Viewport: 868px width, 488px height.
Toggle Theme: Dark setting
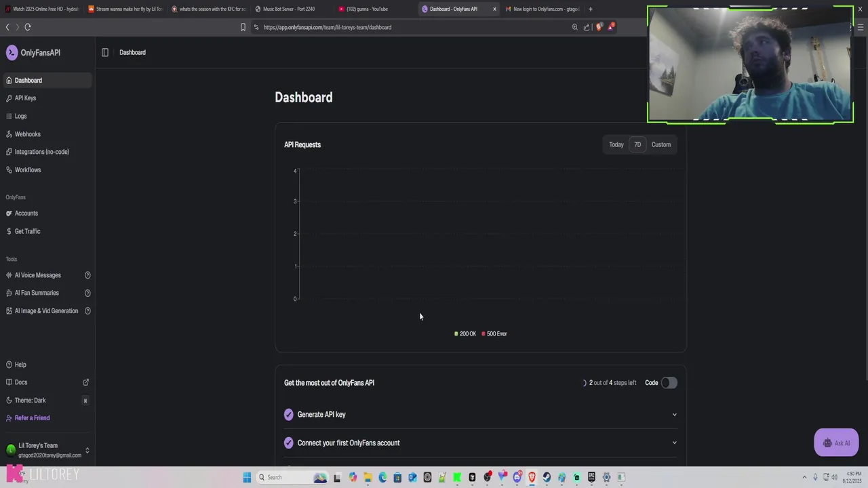[46, 401]
